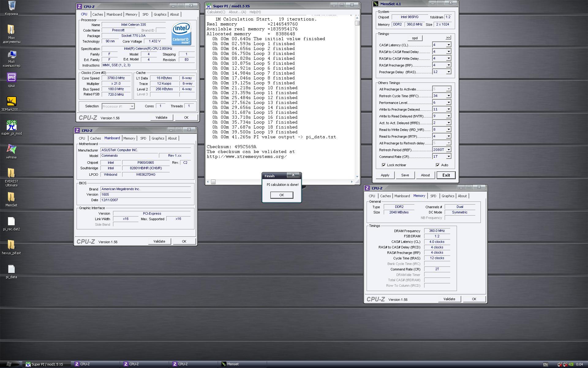Viewport: 588px width, 368px height.
Task: Launch the wPrime desktop icon
Action: click(x=11, y=152)
